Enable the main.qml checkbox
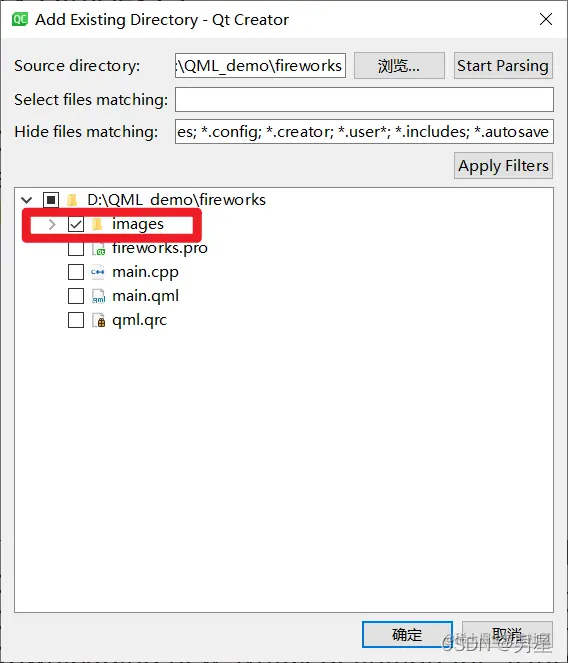This screenshot has width=568, height=663. tap(76, 296)
